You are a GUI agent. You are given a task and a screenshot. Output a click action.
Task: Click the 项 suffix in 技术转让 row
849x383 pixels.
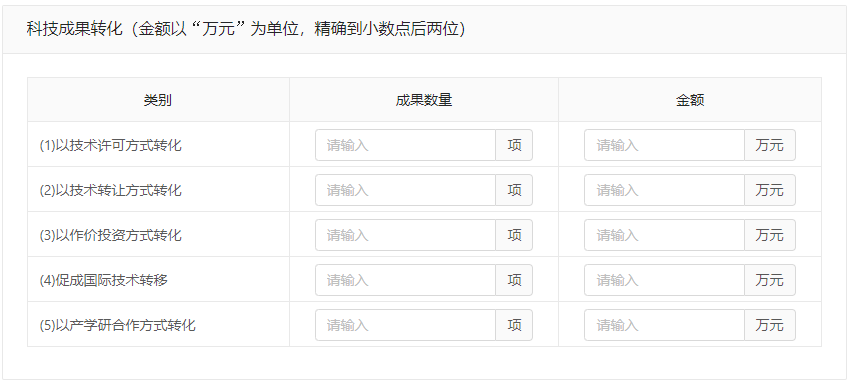514,190
